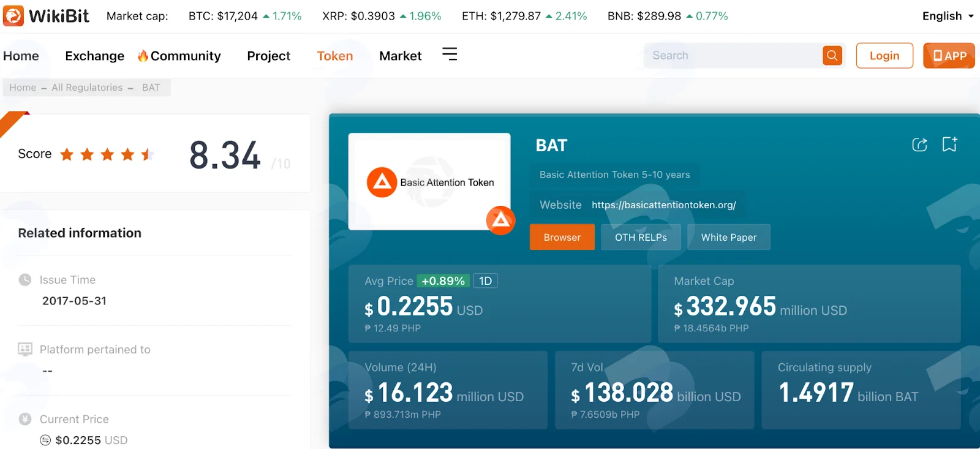Click the Issue Time clock icon
The image size is (980, 449).
(25, 280)
